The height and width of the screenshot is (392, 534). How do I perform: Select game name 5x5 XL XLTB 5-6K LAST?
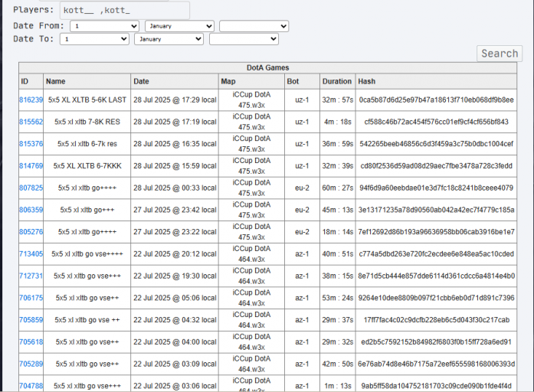coord(87,100)
